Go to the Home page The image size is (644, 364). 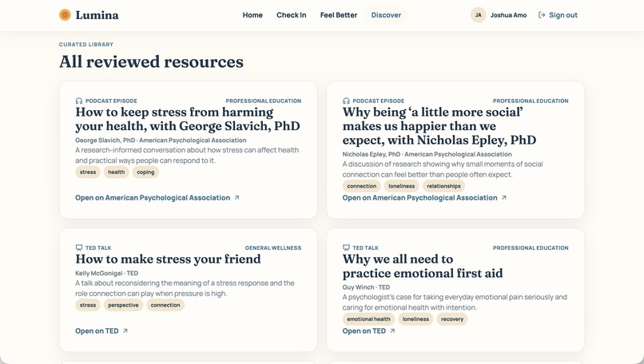(x=252, y=15)
